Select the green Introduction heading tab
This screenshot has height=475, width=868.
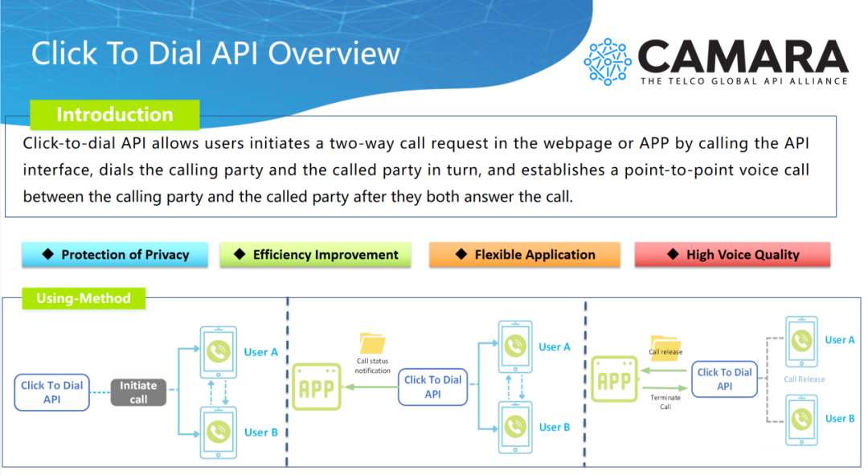pos(114,115)
